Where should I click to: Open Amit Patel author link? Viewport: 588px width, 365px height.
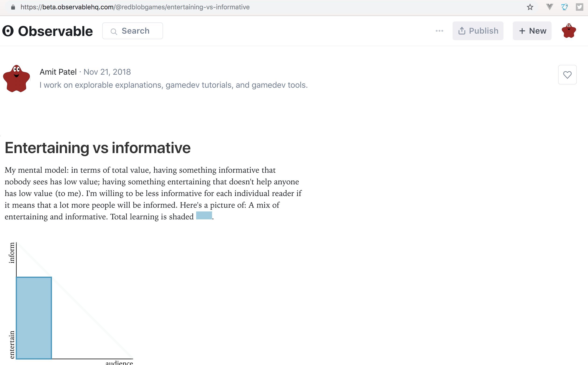tap(58, 72)
